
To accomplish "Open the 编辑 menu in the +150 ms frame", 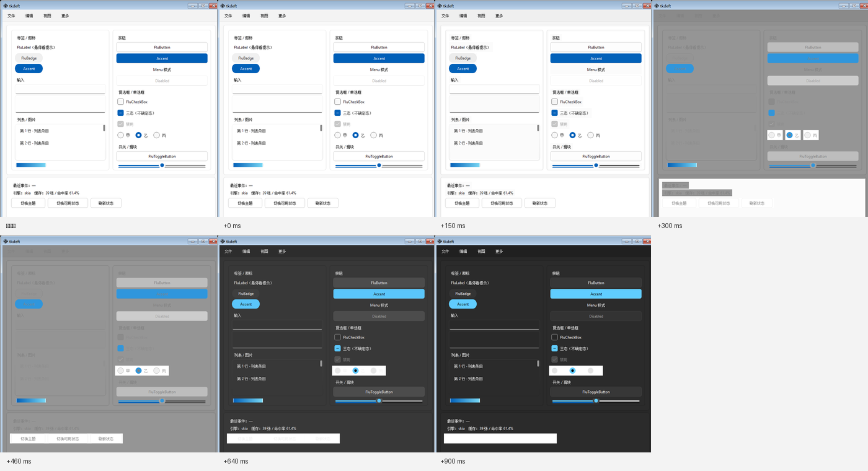I will pyautogui.click(x=463, y=16).
